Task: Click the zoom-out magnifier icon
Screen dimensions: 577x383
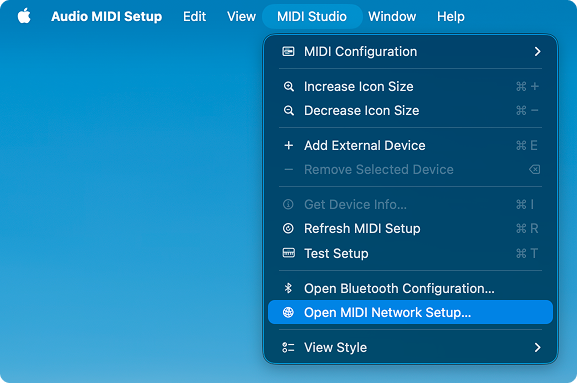Action: pyautogui.click(x=288, y=110)
